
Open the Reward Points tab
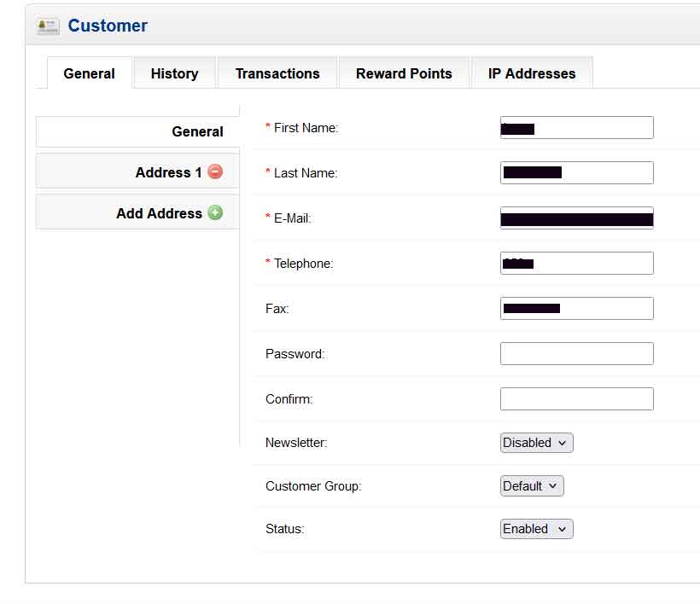pos(404,73)
